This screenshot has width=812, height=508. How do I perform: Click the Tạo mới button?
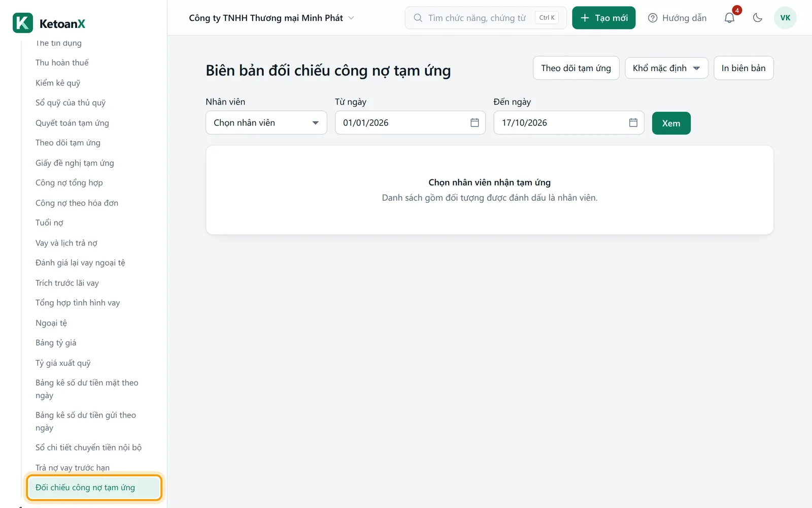(603, 18)
